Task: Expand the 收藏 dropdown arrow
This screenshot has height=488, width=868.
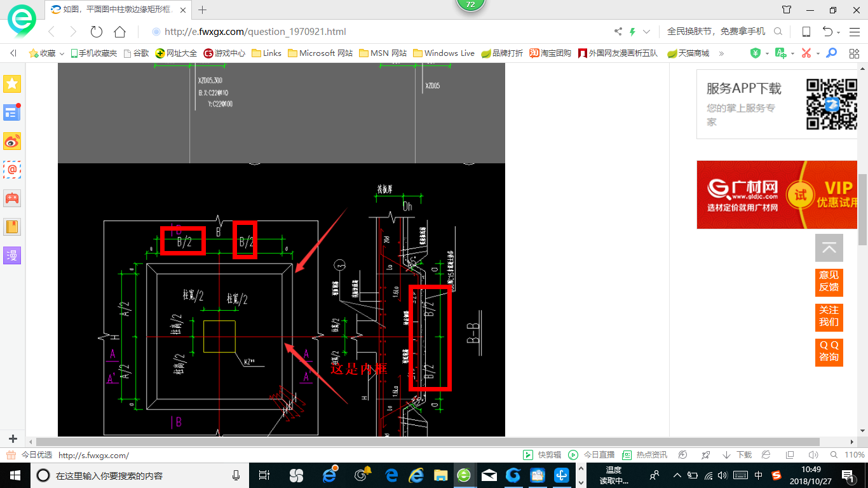Action: [62, 54]
